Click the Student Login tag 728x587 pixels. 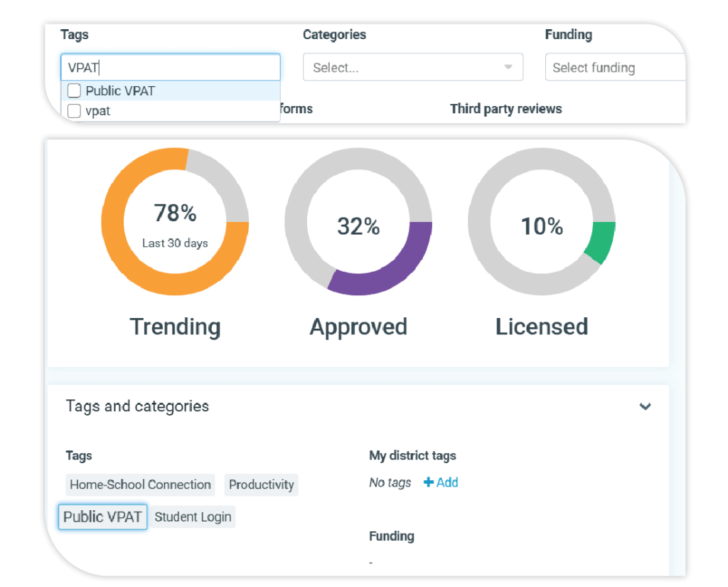click(193, 517)
